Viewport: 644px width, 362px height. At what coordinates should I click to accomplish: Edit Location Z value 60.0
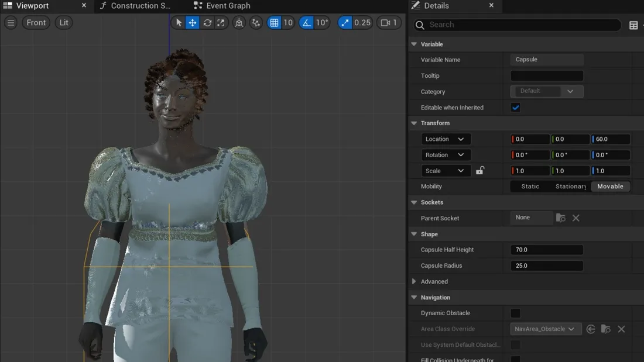[610, 139]
